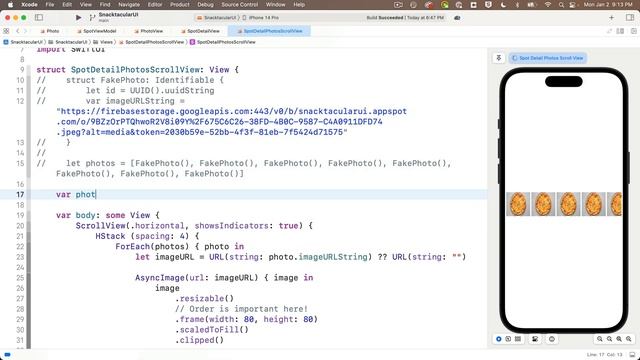The width and height of the screenshot is (640, 360).
Task: Toggle the inspector panel button
Action: click(x=629, y=18)
